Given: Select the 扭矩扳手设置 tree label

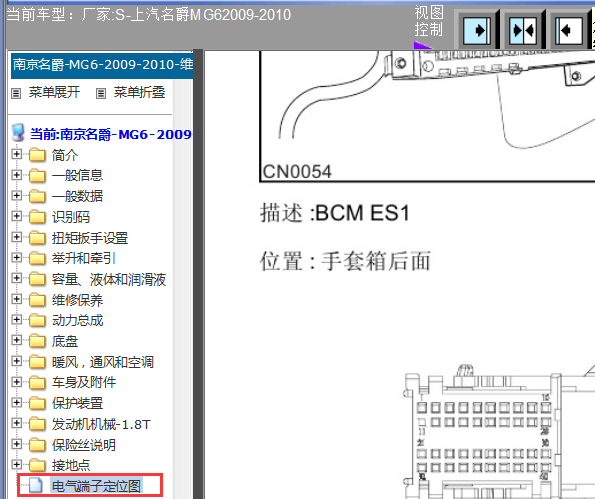Looking at the screenshot, I should [x=90, y=238].
